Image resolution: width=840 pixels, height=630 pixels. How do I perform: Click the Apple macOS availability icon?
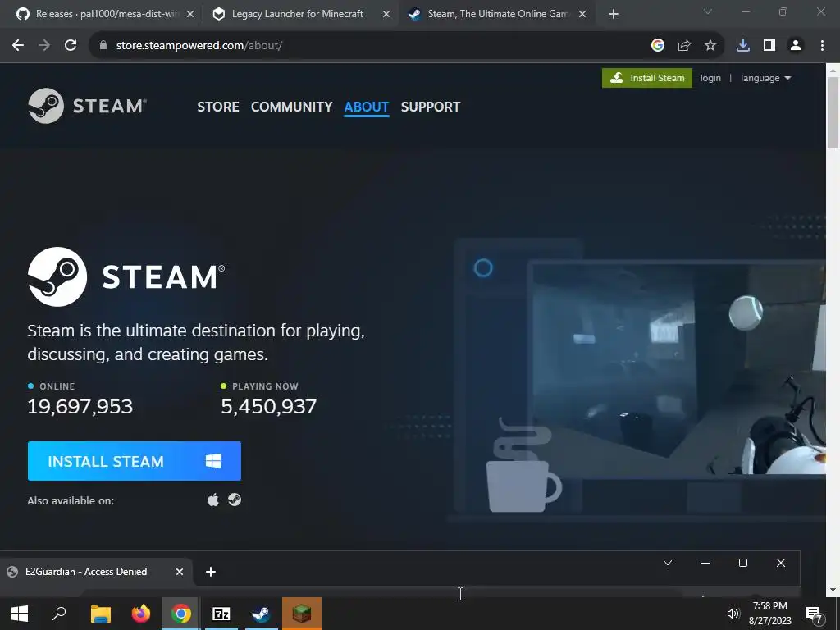(213, 500)
